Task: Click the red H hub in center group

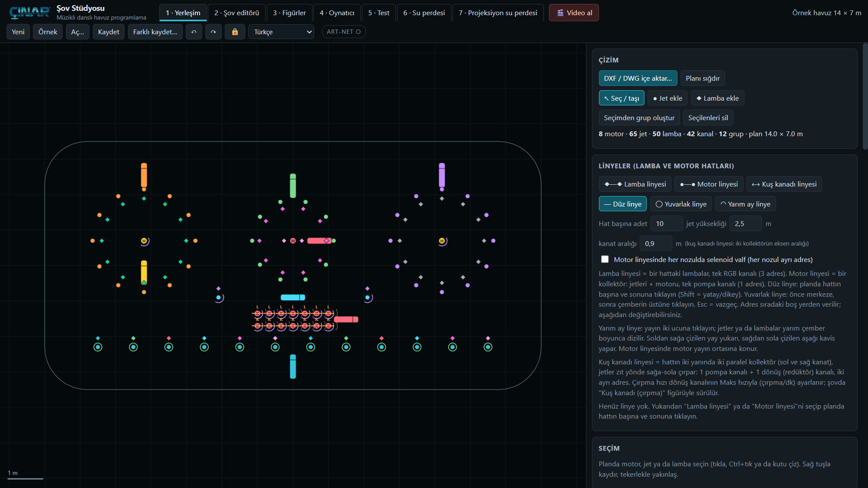Action: coord(293,241)
